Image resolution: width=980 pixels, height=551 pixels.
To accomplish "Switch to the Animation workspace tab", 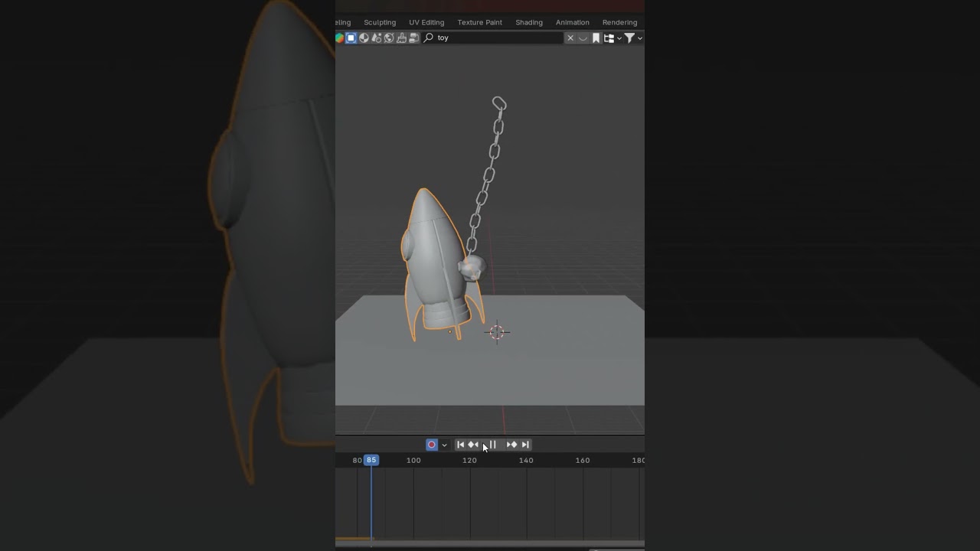I will (x=573, y=22).
